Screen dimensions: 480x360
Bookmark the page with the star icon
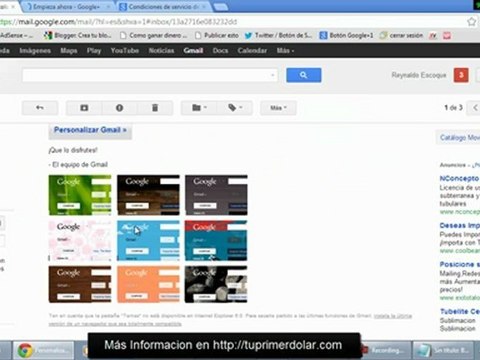click(471, 22)
